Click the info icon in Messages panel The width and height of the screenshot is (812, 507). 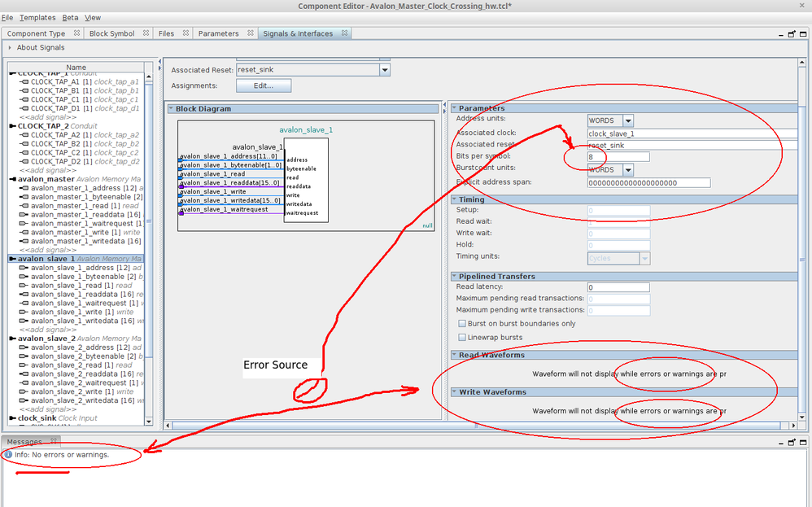tap(8, 454)
